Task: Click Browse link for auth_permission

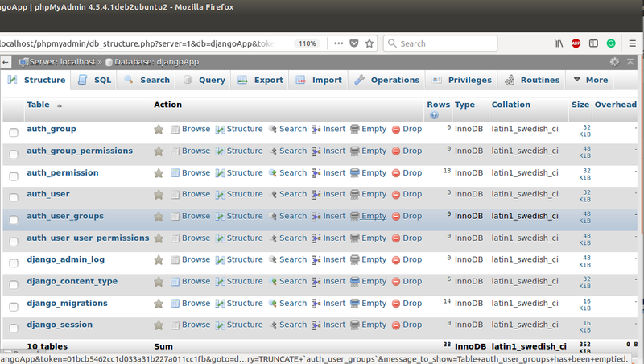Action: point(196,172)
